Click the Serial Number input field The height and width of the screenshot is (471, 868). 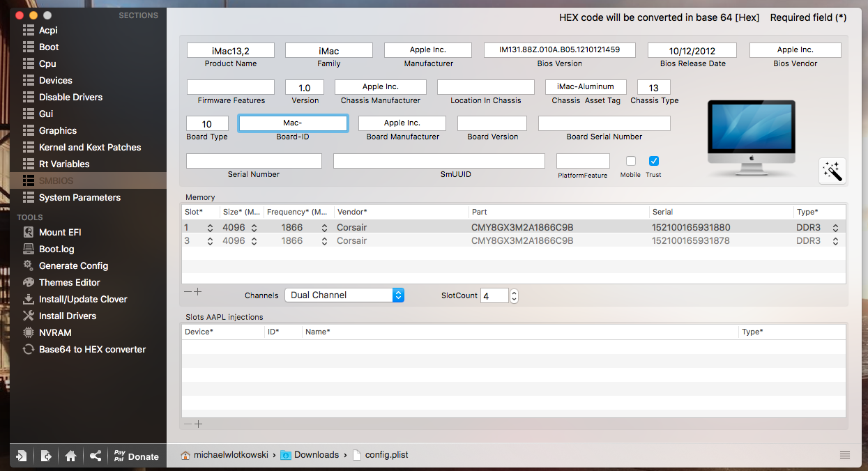coord(254,161)
